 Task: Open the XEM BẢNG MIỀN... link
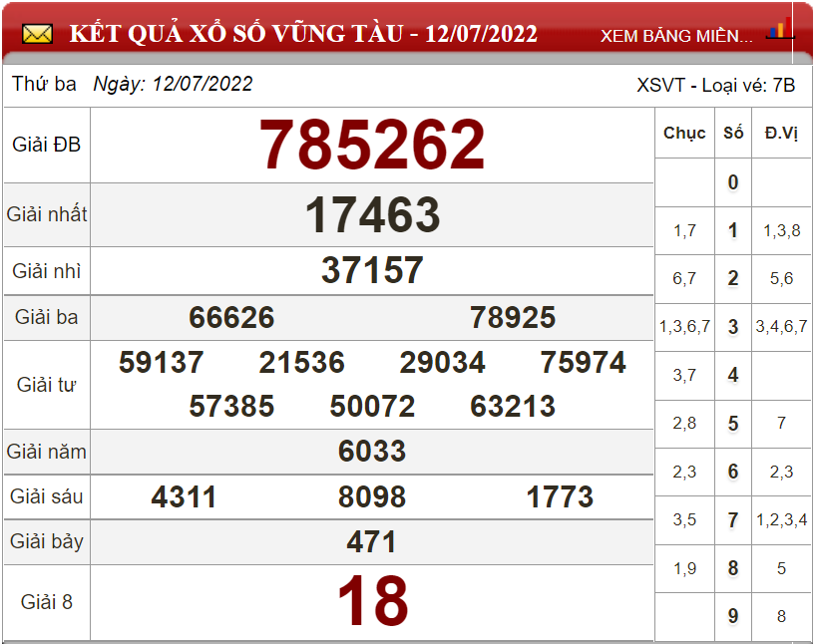[676, 36]
